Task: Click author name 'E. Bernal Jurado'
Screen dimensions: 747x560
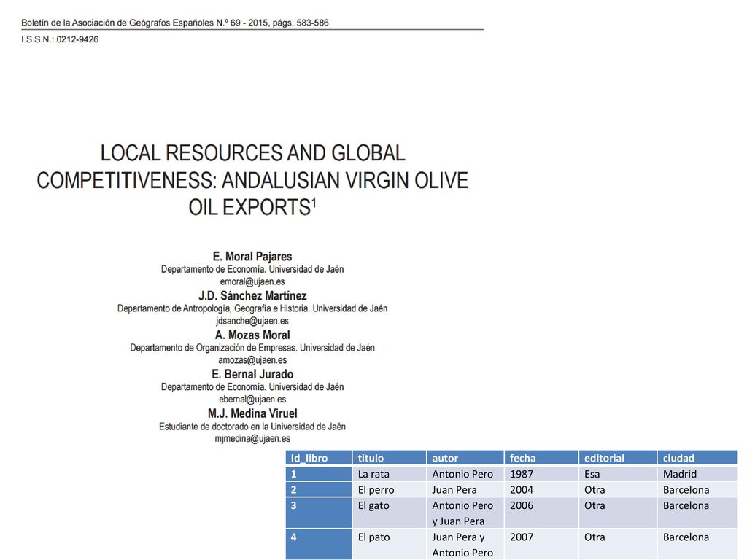Action: pyautogui.click(x=252, y=374)
